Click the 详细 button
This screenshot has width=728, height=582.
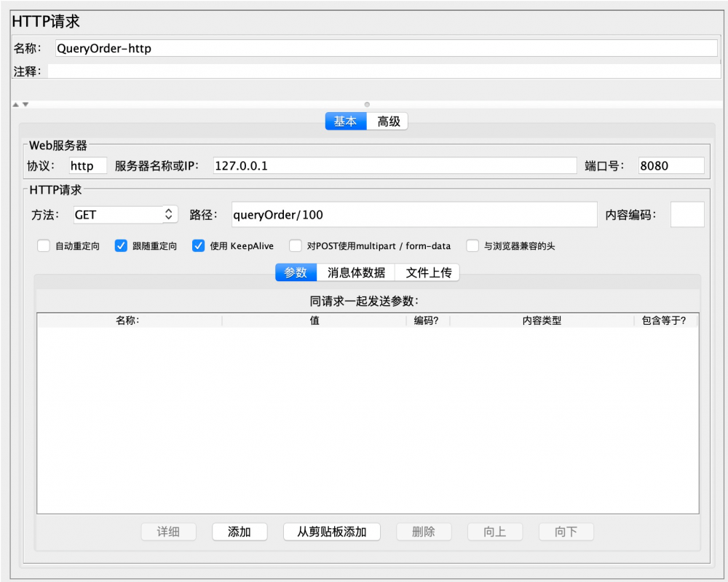tap(168, 532)
